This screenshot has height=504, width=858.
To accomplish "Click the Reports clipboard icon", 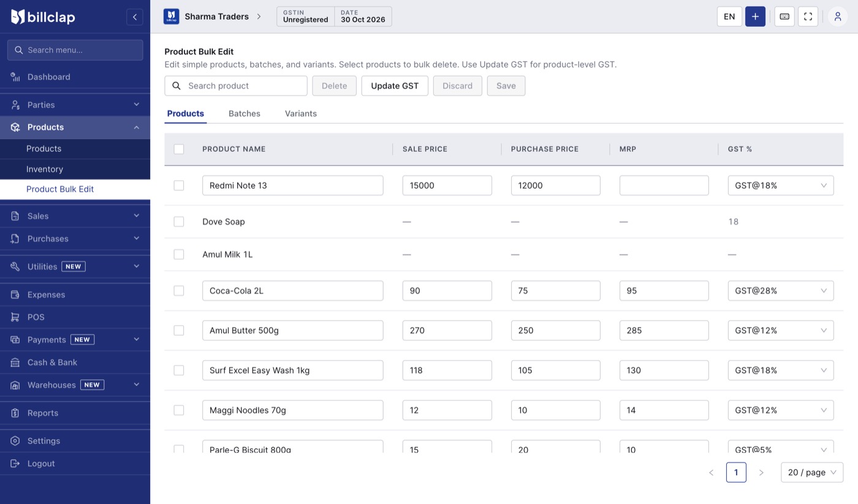I will pos(15,413).
